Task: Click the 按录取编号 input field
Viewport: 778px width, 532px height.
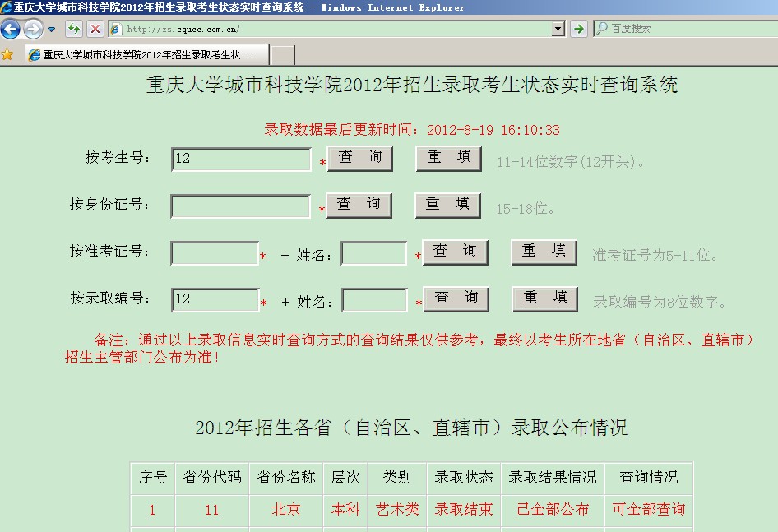Action: (215, 300)
